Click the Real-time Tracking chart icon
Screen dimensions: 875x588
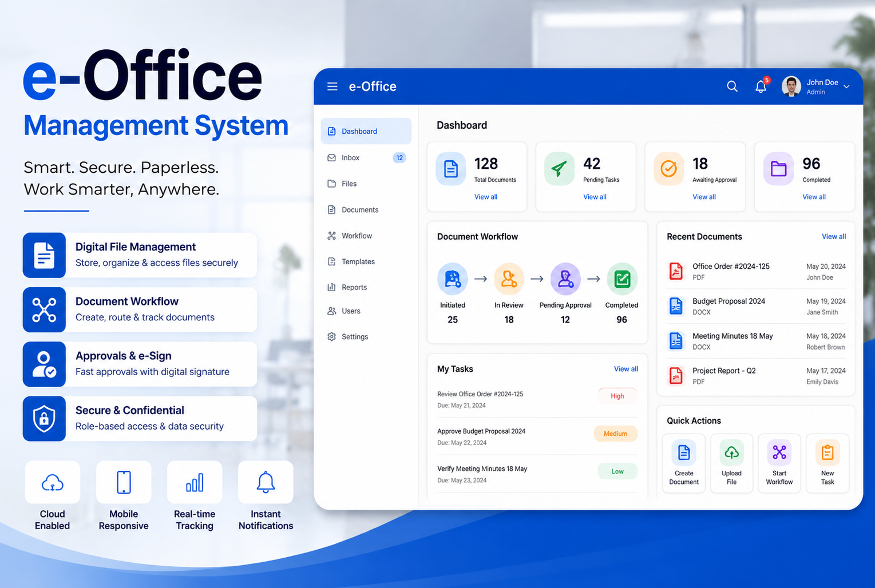coord(195,483)
